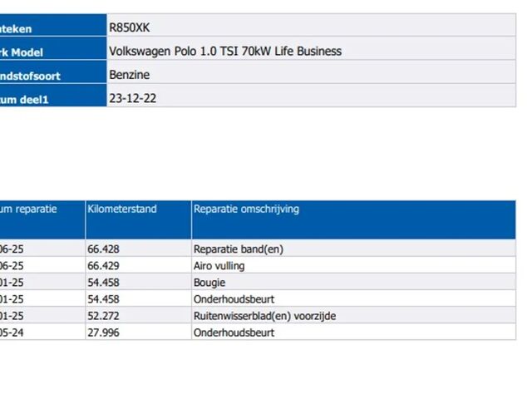The image size is (532, 399).
Task: Select the date value 23-12-22
Action: pyautogui.click(x=132, y=97)
